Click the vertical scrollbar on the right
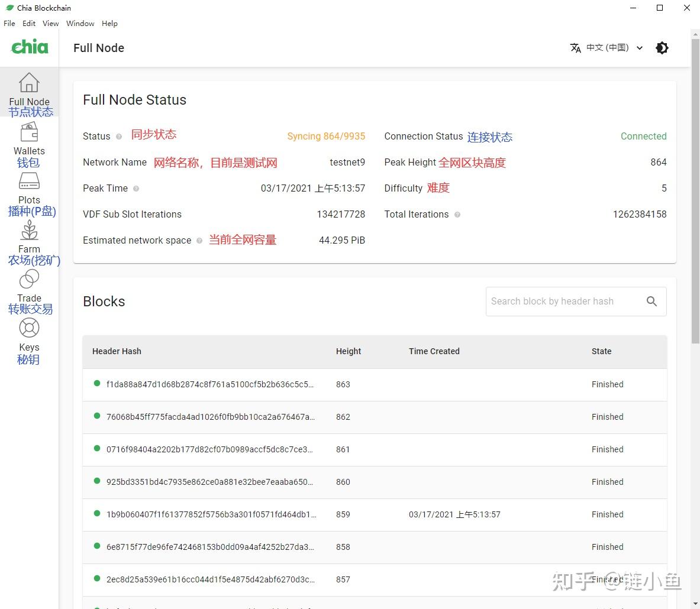 (x=695, y=189)
